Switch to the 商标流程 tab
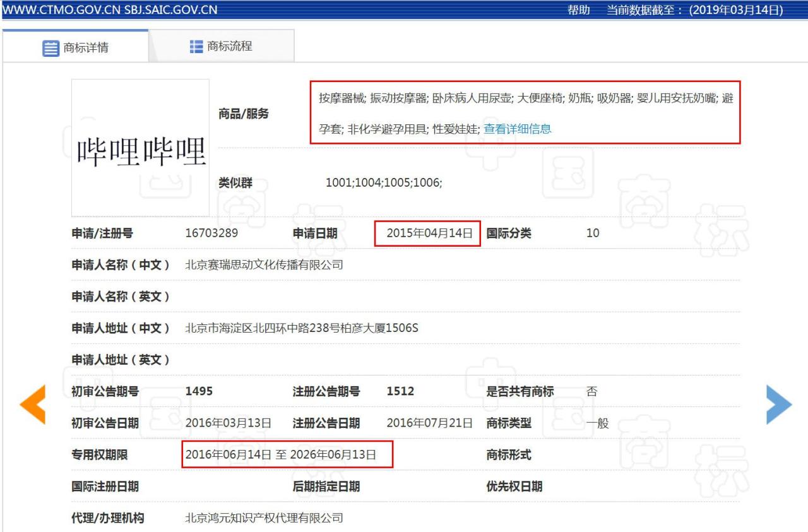Viewport: 808px width, 532px height. pyautogui.click(x=229, y=47)
